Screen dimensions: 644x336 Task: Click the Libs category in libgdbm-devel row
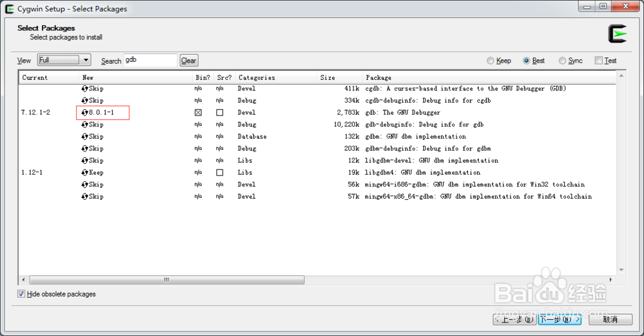pyautogui.click(x=245, y=161)
